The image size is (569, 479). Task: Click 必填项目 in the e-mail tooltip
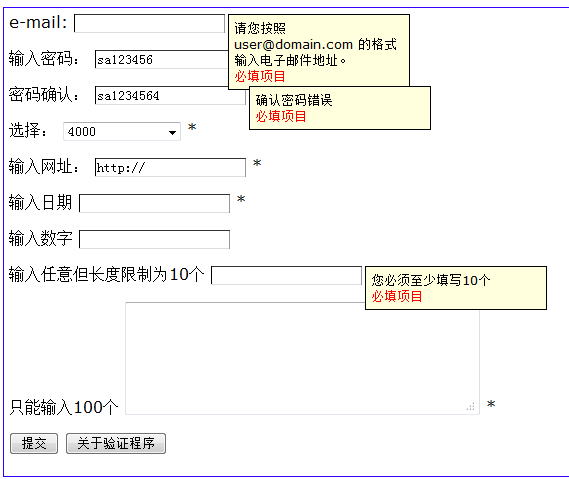(260, 76)
